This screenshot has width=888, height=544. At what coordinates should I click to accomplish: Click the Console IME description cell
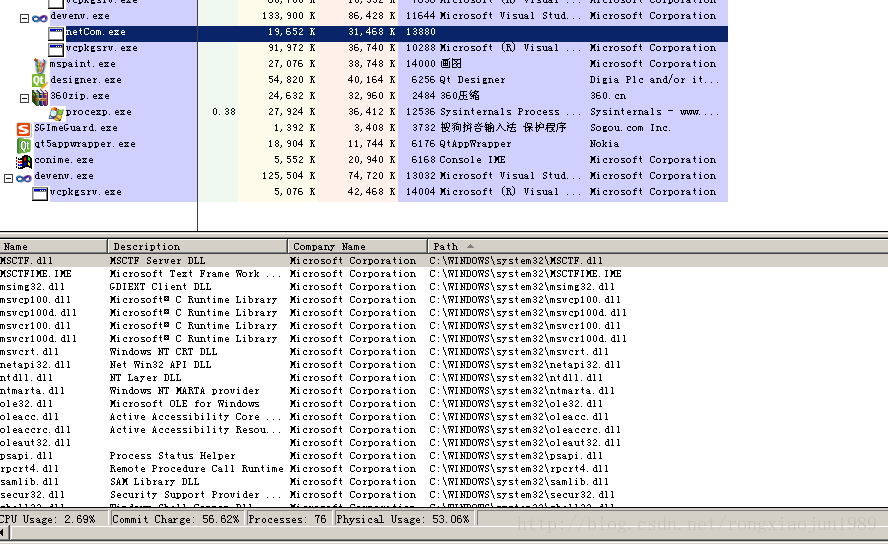coord(472,160)
